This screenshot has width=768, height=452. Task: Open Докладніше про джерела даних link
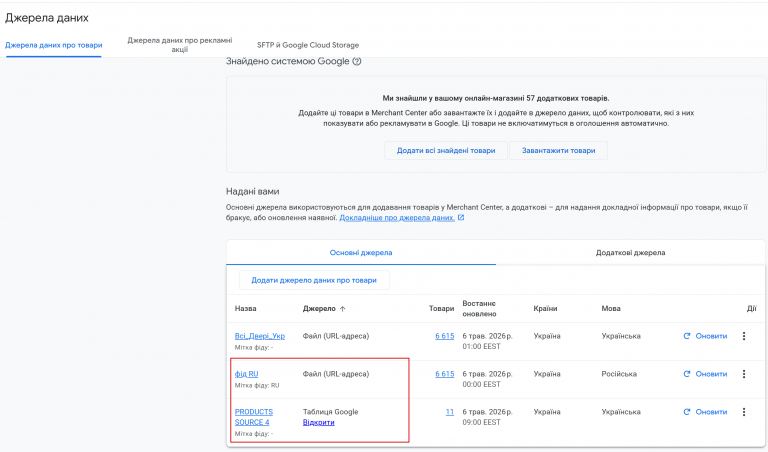coord(397,217)
